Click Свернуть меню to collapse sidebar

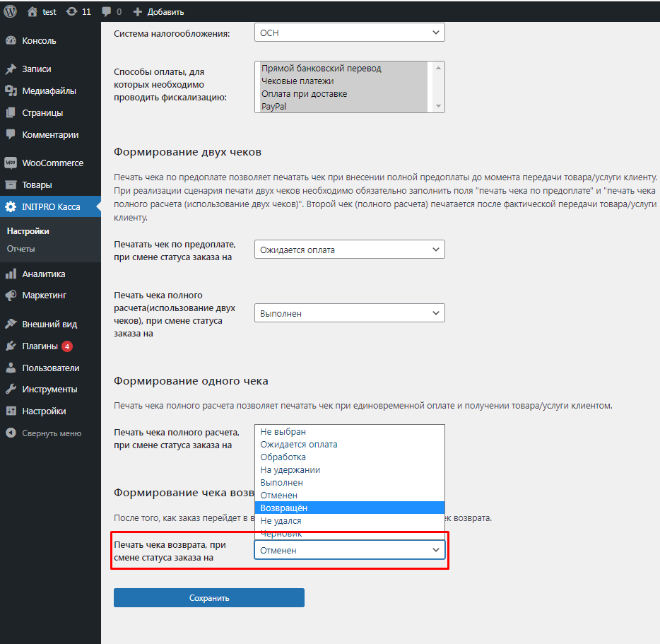(50, 433)
